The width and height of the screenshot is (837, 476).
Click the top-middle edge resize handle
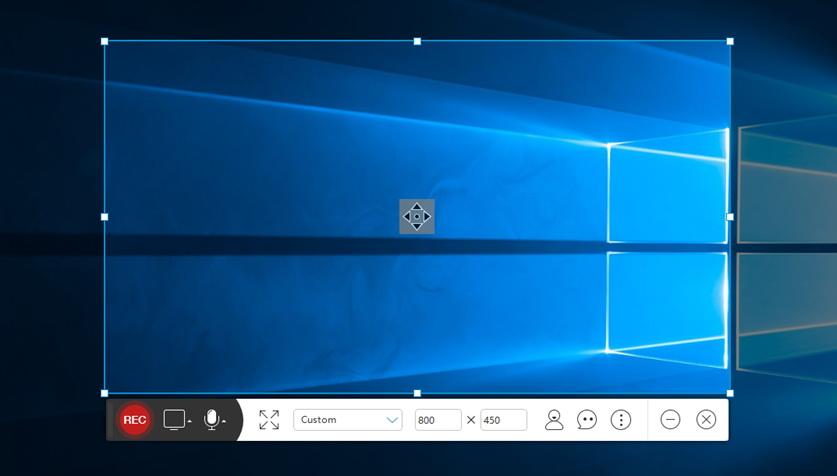pos(417,42)
